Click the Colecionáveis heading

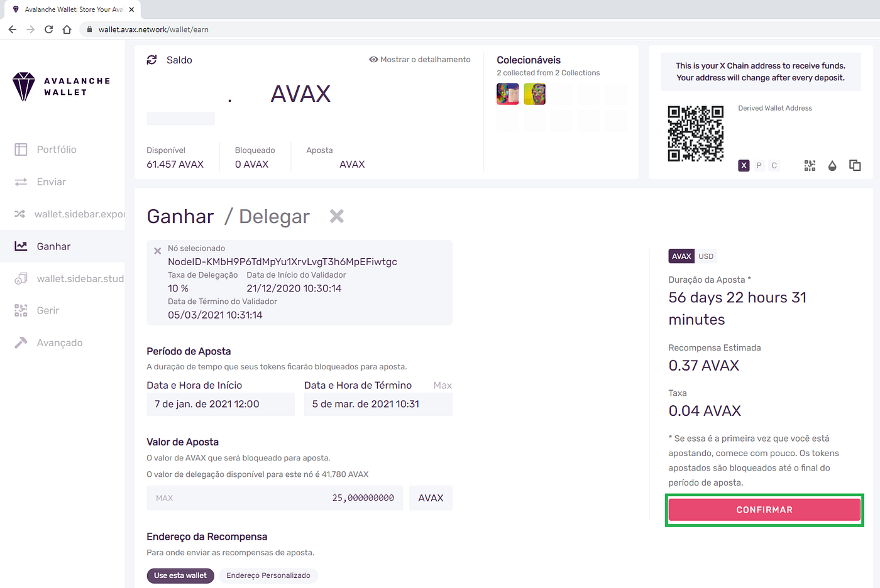click(529, 60)
